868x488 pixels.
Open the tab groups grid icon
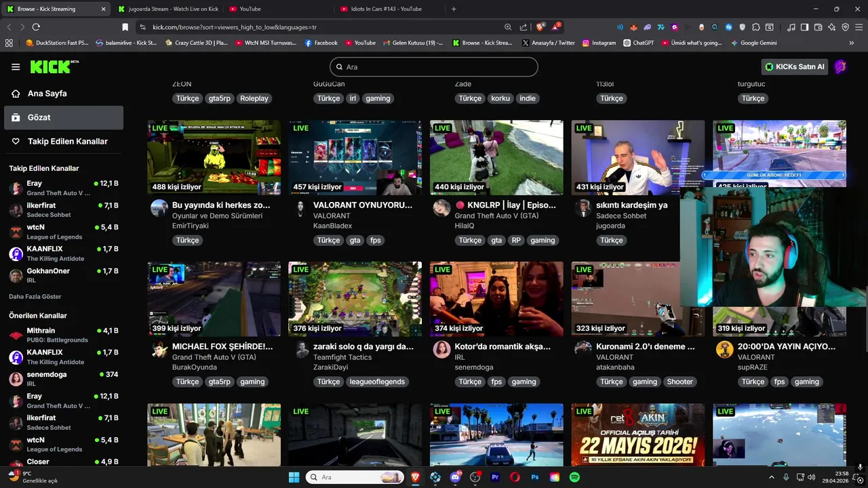tap(9, 43)
